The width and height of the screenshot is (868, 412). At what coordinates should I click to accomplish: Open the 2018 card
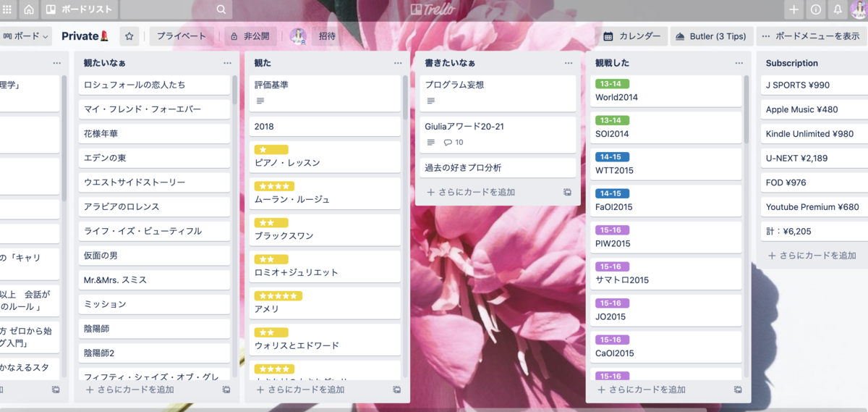point(325,126)
